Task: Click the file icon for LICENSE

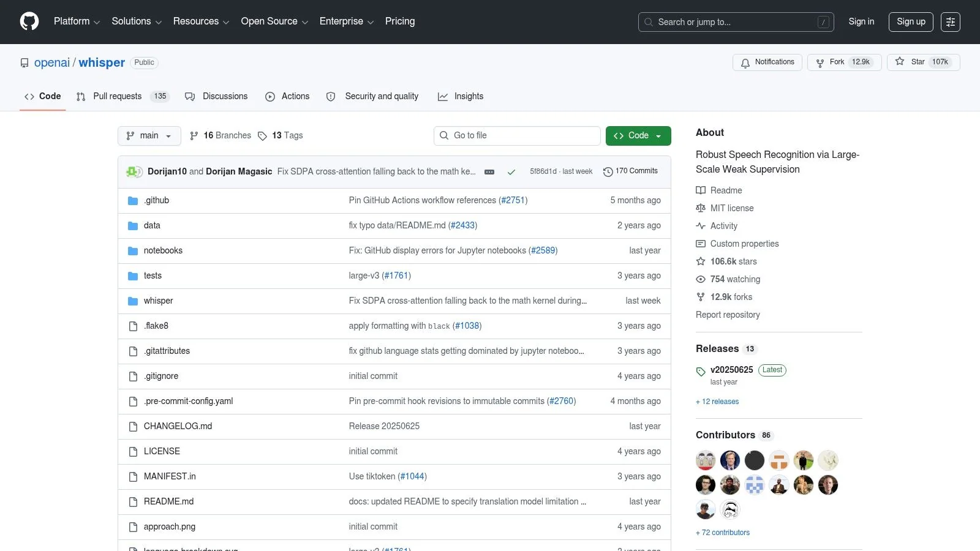Action: [133, 452]
